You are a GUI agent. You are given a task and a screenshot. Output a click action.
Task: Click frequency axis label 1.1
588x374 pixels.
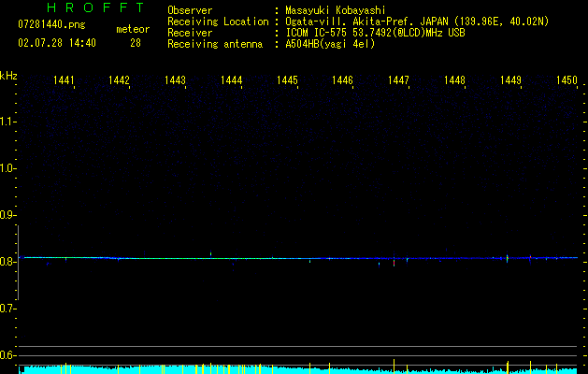point(7,122)
